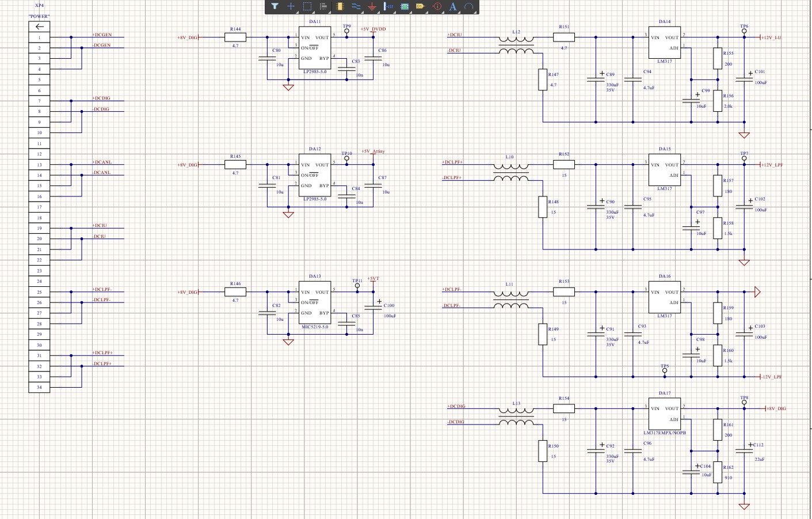Viewport: 812px width, 519px height.
Task: Select the text string tool
Action: [x=453, y=6]
